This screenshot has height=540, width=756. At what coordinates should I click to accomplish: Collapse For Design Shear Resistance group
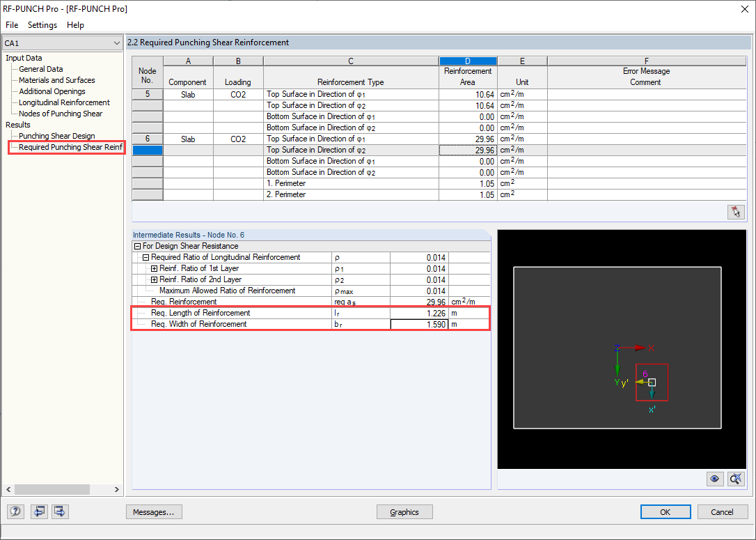137,246
